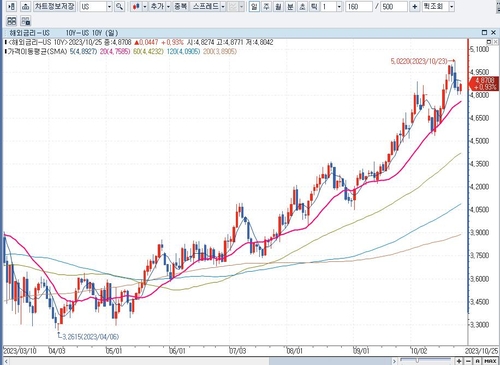
Task: Click the 추가 add button
Action: coord(157,6)
